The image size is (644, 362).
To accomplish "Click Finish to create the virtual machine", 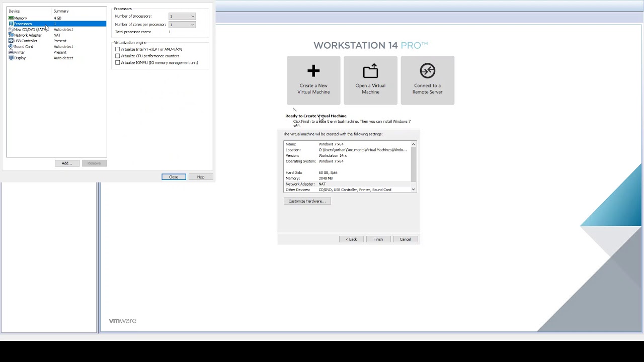I will [x=378, y=239].
